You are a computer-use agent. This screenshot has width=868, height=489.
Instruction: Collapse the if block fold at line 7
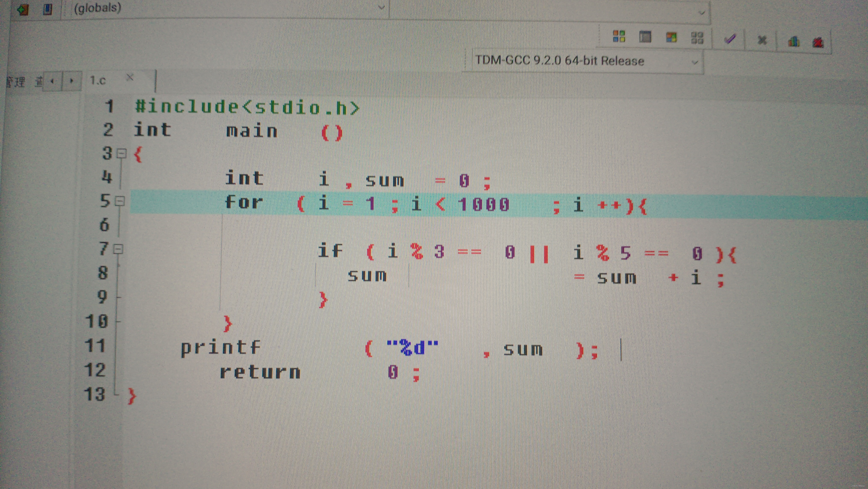[118, 249]
